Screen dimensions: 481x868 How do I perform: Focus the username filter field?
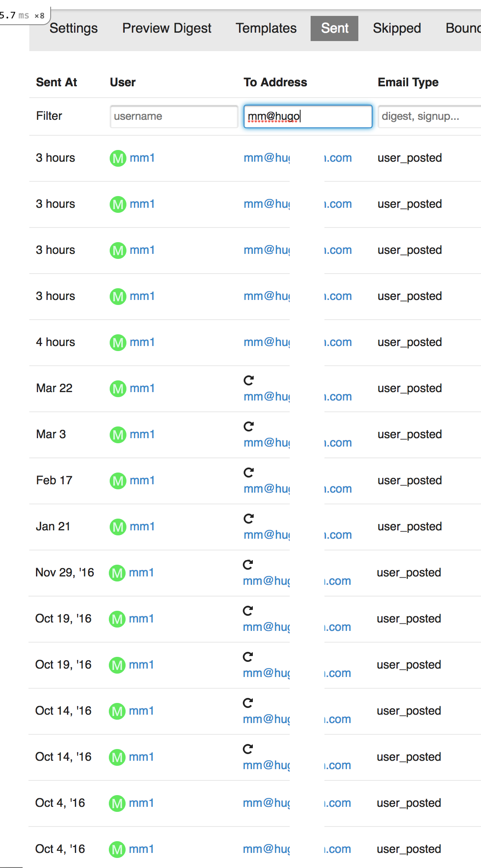pos(174,116)
